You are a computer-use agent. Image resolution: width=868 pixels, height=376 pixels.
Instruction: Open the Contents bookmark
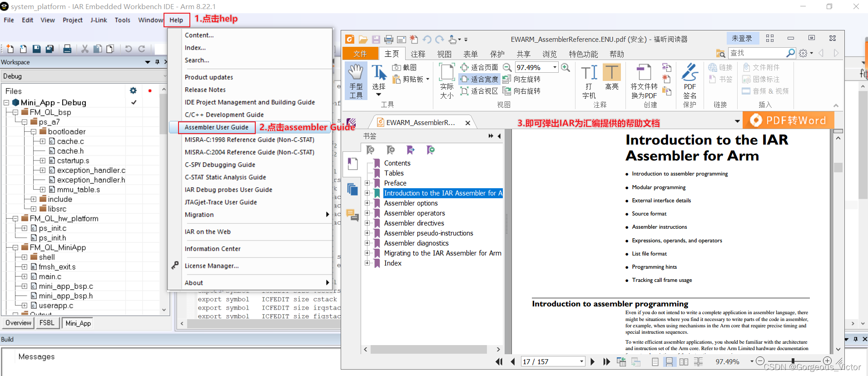point(397,163)
